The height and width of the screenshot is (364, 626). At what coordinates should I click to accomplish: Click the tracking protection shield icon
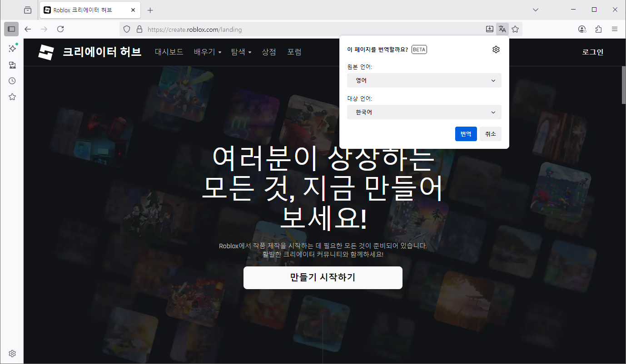pos(127,29)
